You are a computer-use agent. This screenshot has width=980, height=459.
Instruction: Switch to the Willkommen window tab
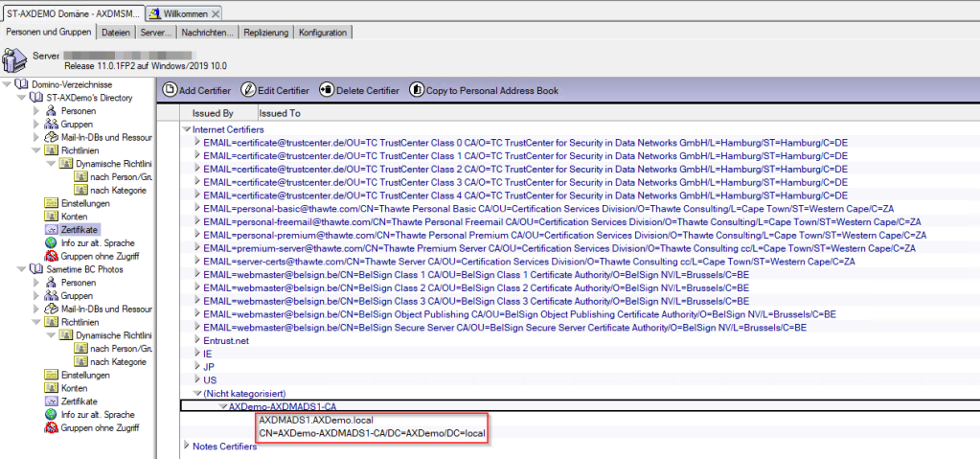[184, 12]
